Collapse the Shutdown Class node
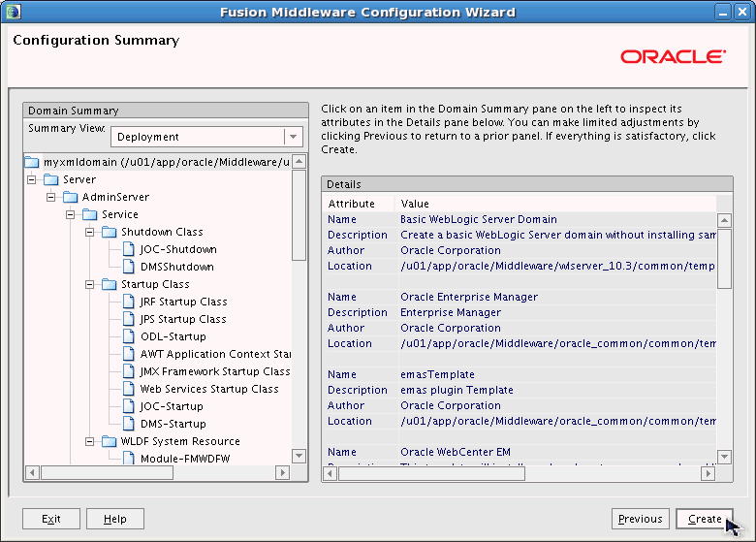 point(90,233)
